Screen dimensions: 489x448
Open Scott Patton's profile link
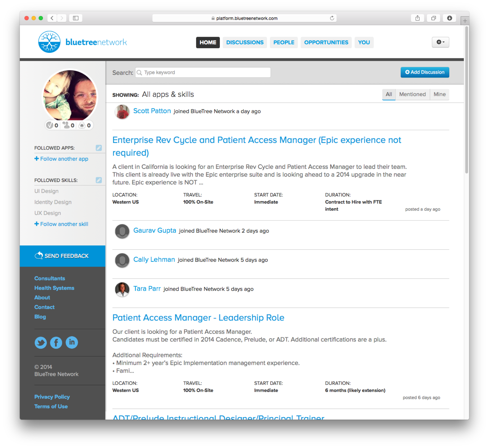152,111
